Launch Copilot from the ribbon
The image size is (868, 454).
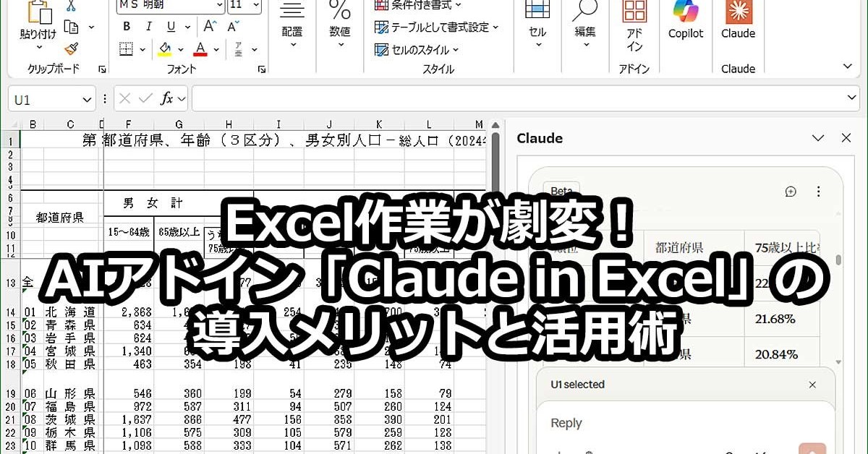685,20
